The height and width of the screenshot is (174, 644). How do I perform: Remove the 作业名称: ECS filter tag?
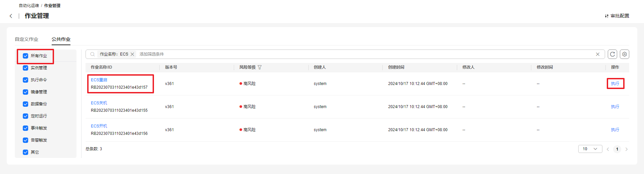[132, 54]
